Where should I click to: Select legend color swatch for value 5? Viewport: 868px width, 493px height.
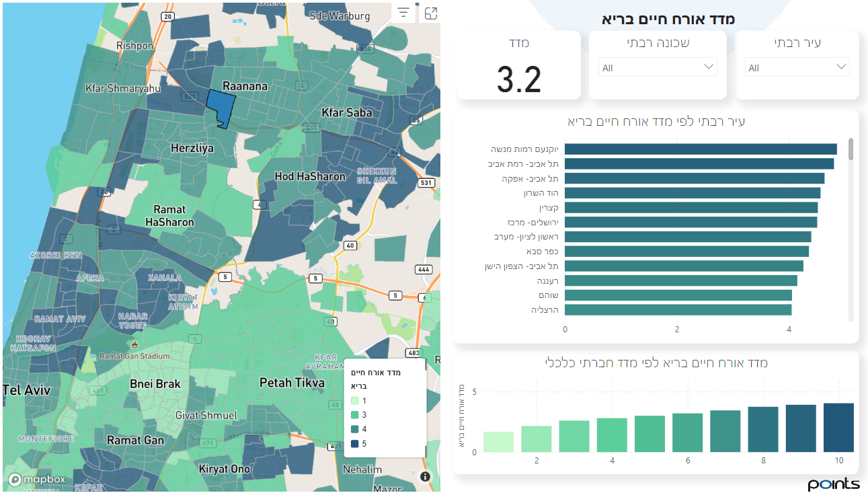click(x=355, y=444)
